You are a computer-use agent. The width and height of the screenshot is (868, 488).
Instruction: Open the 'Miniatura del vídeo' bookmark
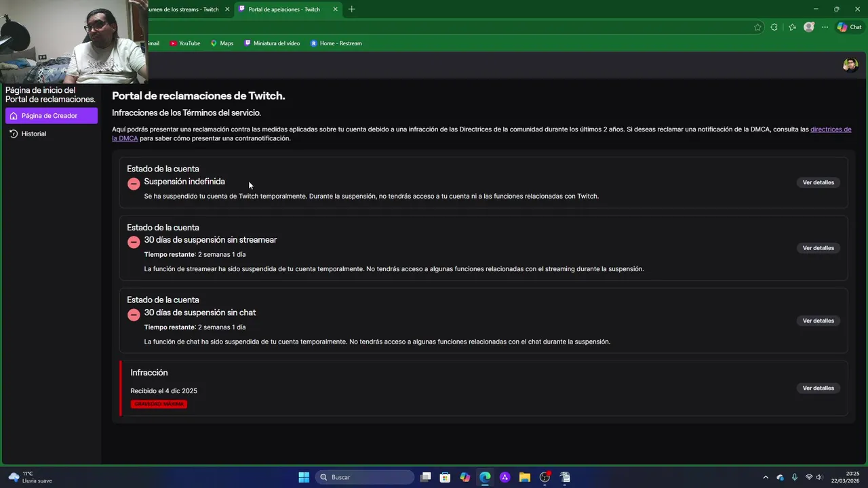tap(272, 43)
